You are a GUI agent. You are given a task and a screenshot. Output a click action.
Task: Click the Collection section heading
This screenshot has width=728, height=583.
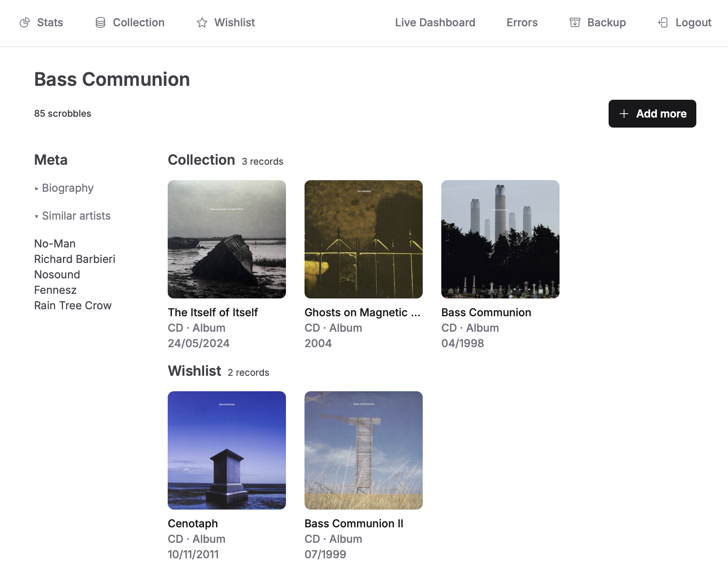pos(201,160)
